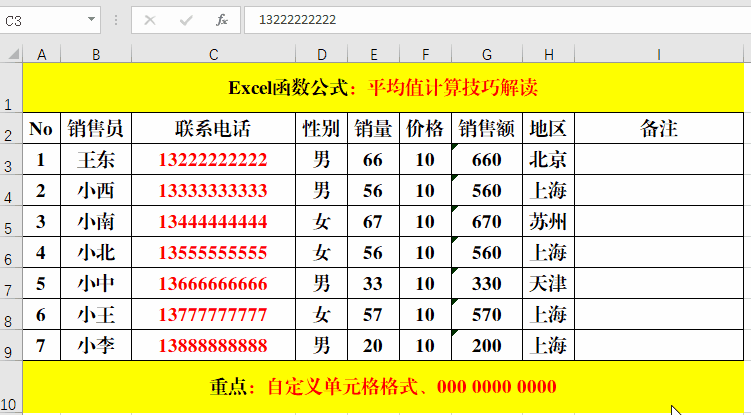The height and width of the screenshot is (415, 751).
Task: Click the 销量 header cell
Action: point(374,128)
